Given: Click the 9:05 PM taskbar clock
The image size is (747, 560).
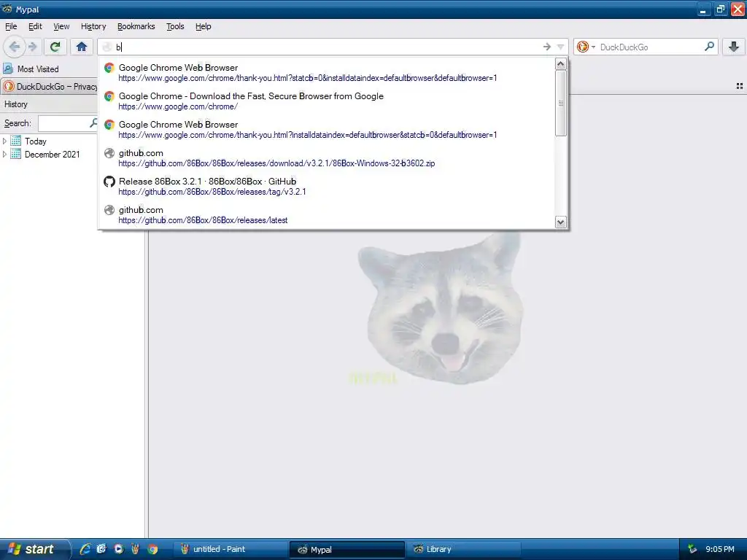Looking at the screenshot, I should [720, 549].
